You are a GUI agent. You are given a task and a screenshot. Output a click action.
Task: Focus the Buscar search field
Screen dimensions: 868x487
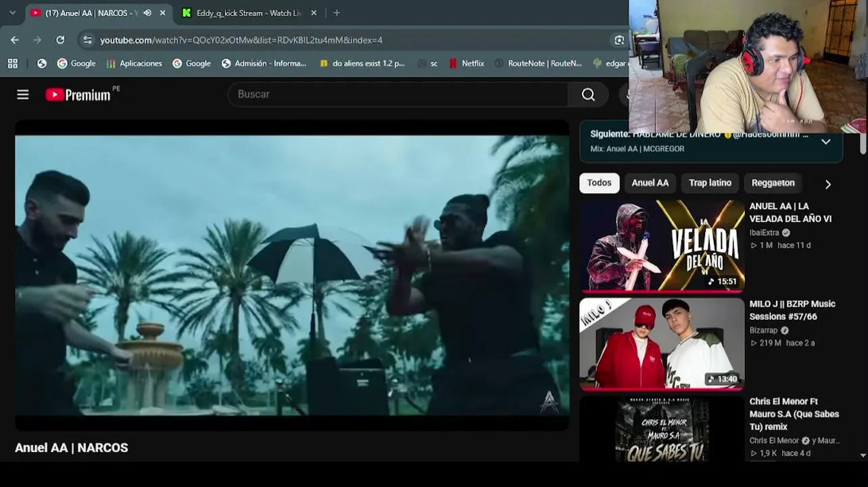click(x=399, y=95)
